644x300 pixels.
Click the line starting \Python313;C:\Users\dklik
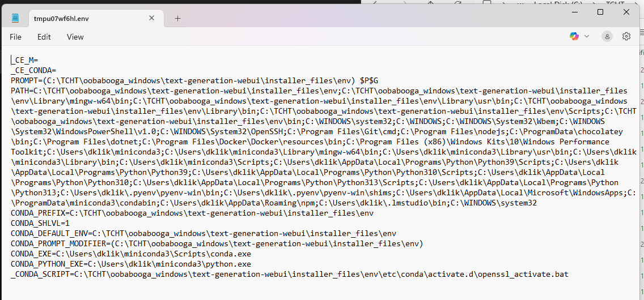pyautogui.click(x=324, y=192)
